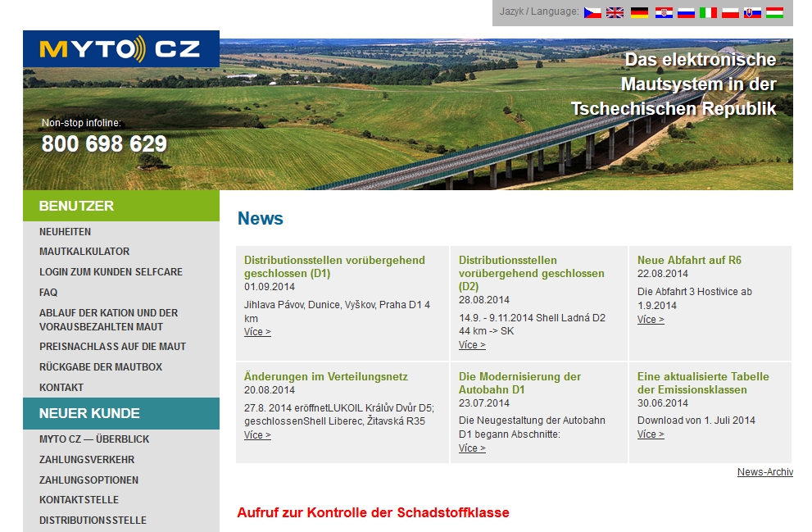Open Login zum Kunden Selfcare

coord(111,272)
